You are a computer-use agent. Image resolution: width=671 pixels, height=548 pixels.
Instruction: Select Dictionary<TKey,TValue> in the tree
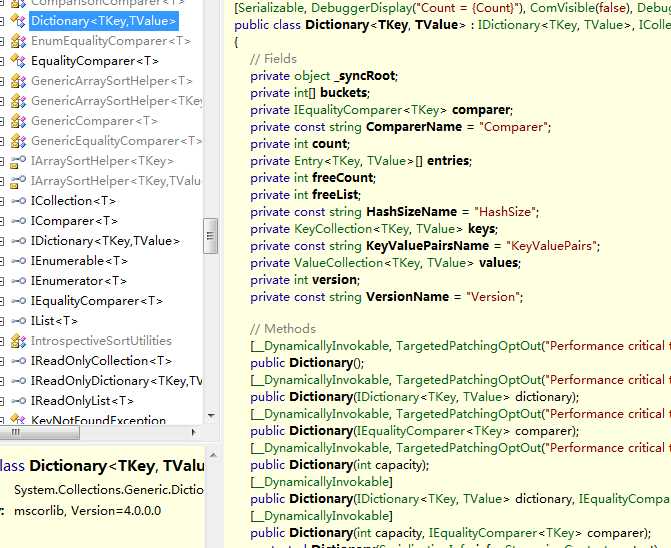[104, 21]
